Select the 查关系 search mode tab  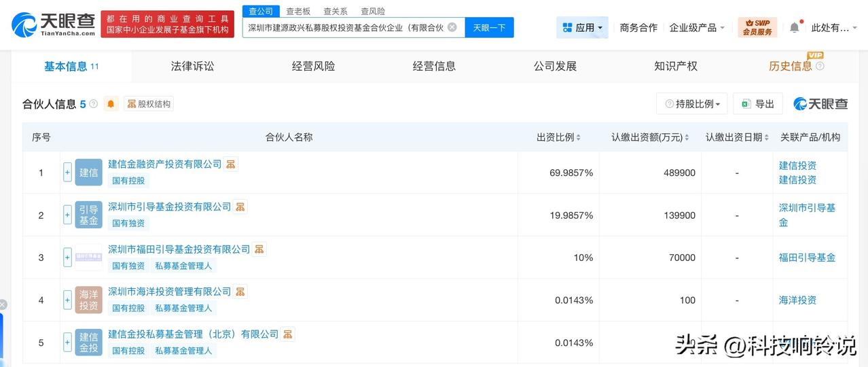(336, 11)
